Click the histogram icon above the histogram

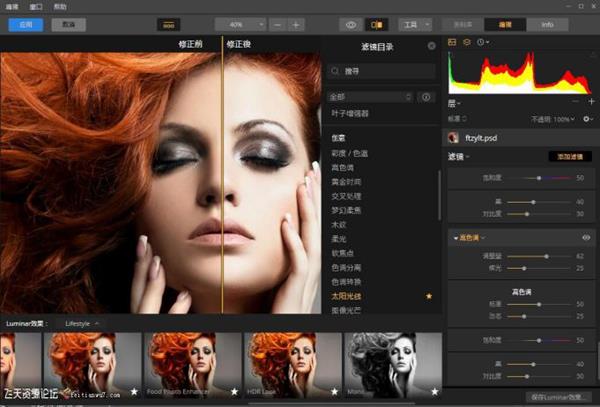coord(452,42)
